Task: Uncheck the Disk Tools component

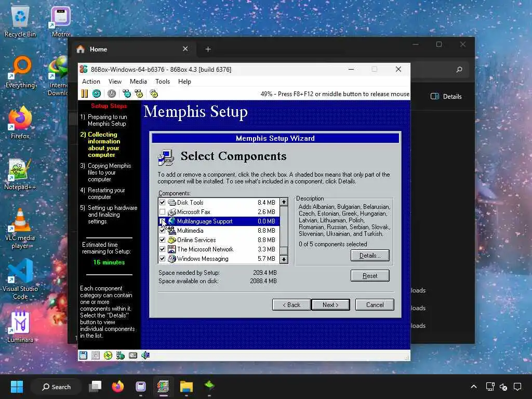Action: (162, 203)
